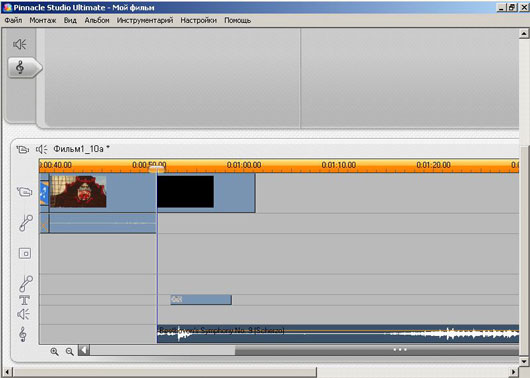
Task: Select the Beethoven's Symphony No. 9 audio clip
Action: pos(338,334)
